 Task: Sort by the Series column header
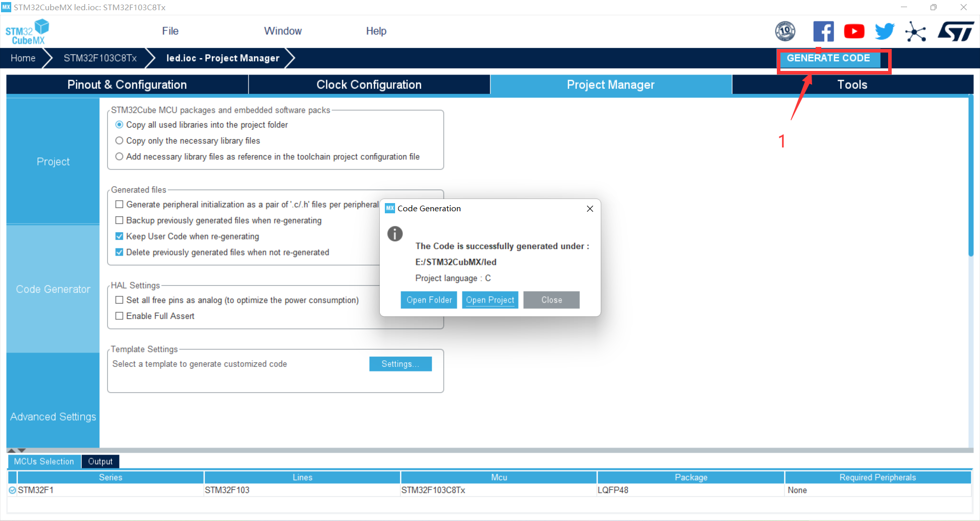coord(110,477)
